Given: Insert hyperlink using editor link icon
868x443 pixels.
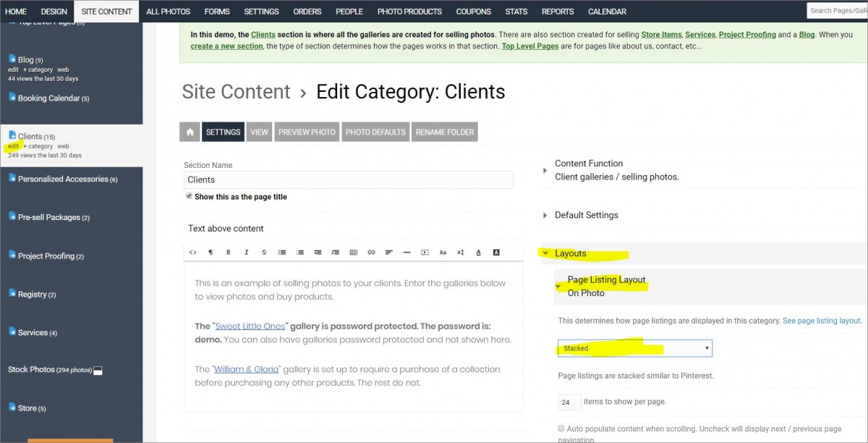Looking at the screenshot, I should pos(371,253).
